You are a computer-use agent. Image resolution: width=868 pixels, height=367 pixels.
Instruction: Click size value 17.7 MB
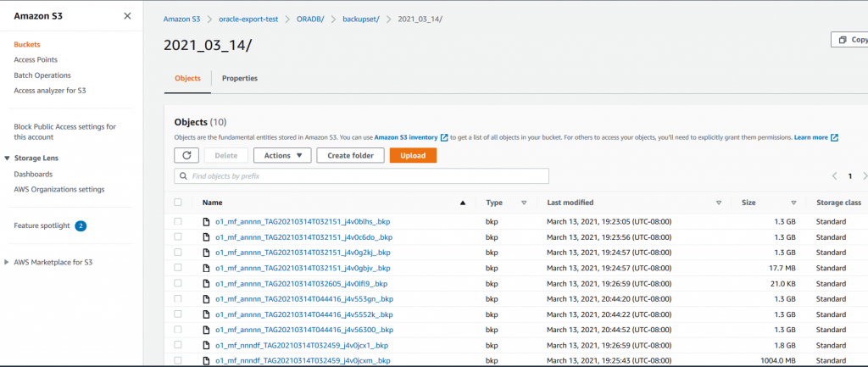[x=781, y=268]
